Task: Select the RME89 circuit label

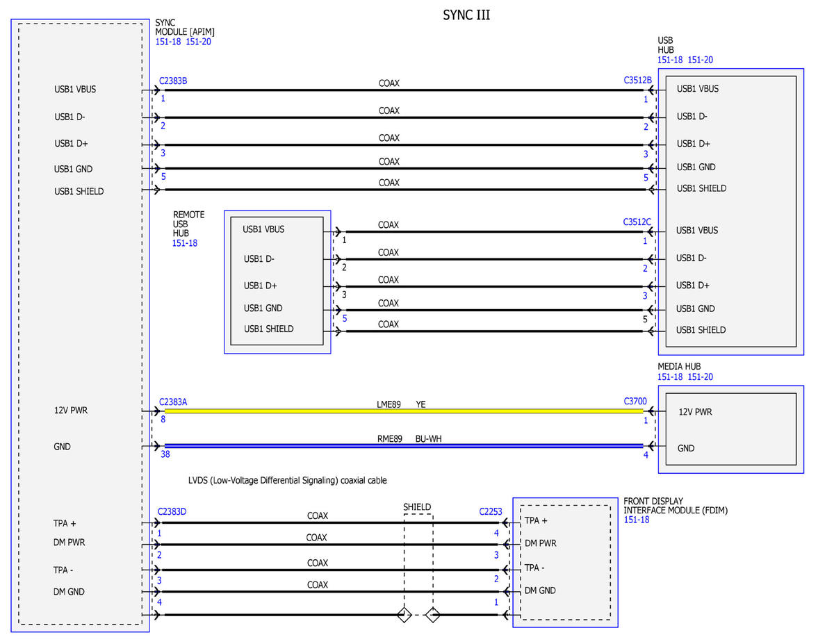Action: point(390,439)
